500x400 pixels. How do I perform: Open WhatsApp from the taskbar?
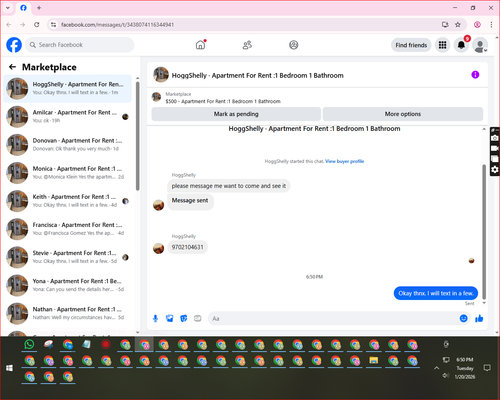(x=29, y=344)
